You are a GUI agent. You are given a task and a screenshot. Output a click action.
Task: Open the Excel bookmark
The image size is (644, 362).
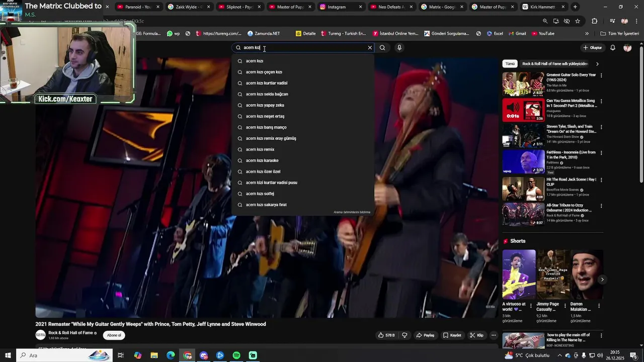[x=495, y=34]
